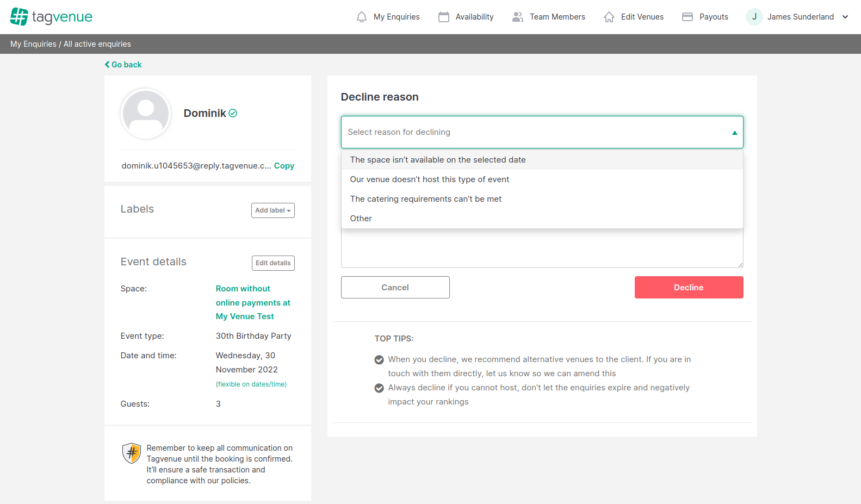Open the Add label dropdown
Viewport: 861px width, 504px height.
[273, 210]
